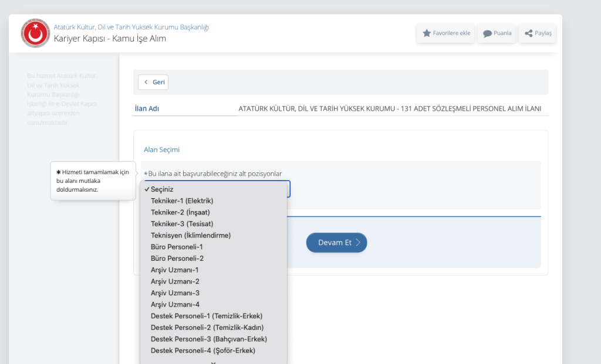Click the Paylaş share button

coord(538,33)
